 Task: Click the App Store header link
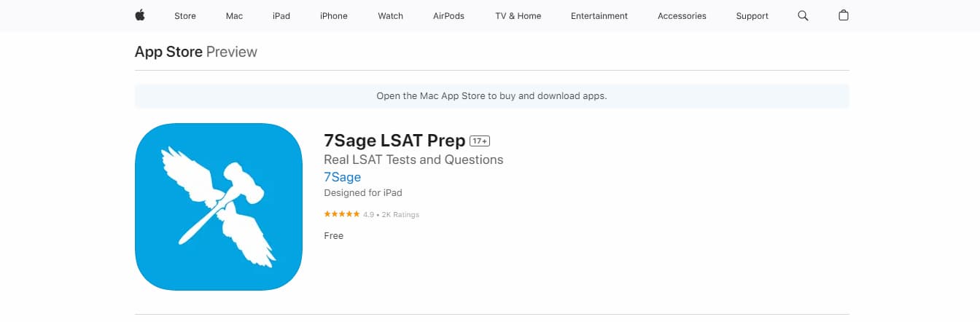click(168, 52)
